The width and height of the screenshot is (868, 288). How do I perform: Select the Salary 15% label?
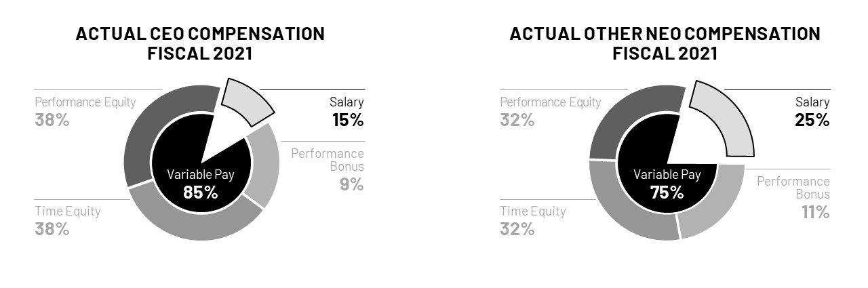pyautogui.click(x=346, y=112)
